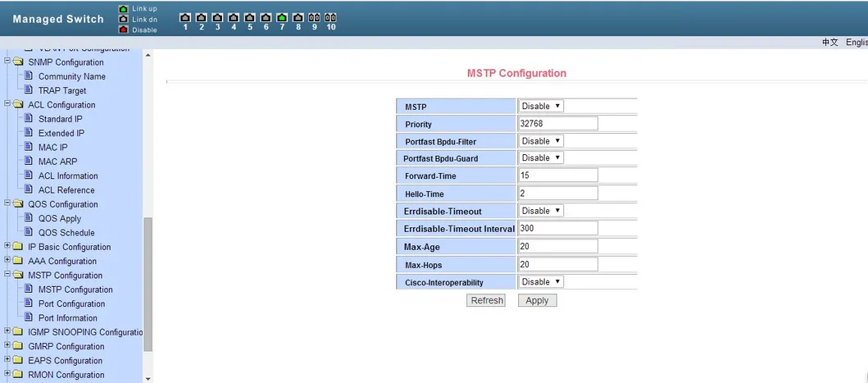Open the Cisco-Interoperability dropdown
The image size is (868, 383).
coord(541,282)
